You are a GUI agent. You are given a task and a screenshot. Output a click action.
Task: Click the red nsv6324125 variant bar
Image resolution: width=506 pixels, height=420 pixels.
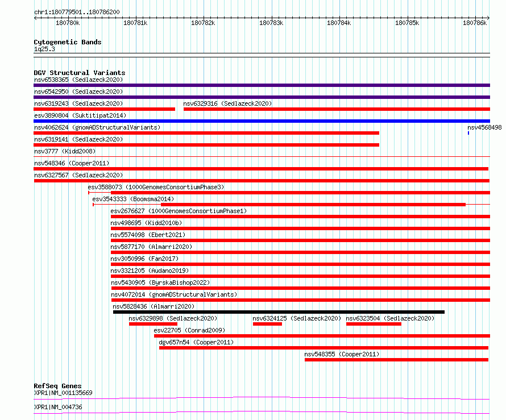click(268, 324)
